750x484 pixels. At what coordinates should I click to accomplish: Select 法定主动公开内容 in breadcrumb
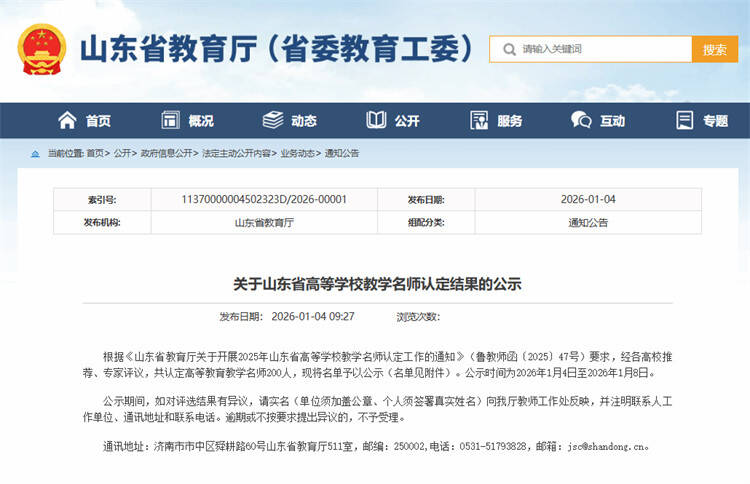tap(236, 153)
